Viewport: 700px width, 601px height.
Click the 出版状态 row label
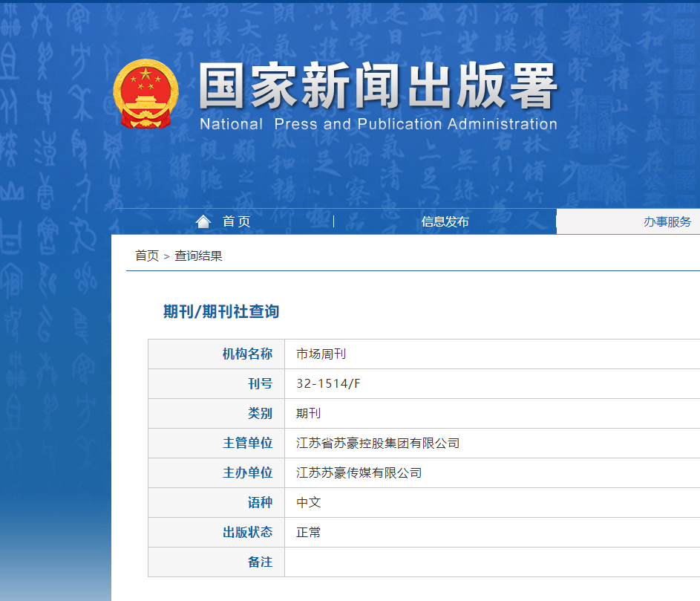[247, 533]
